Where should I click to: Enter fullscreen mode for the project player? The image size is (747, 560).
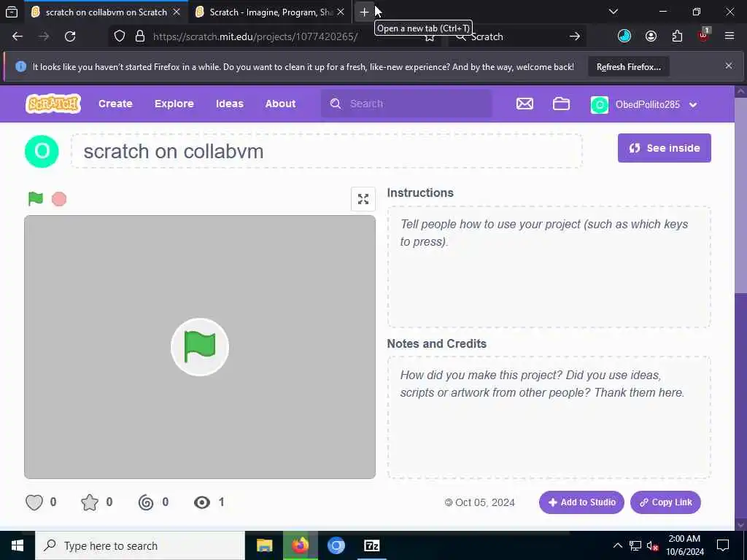363,199
